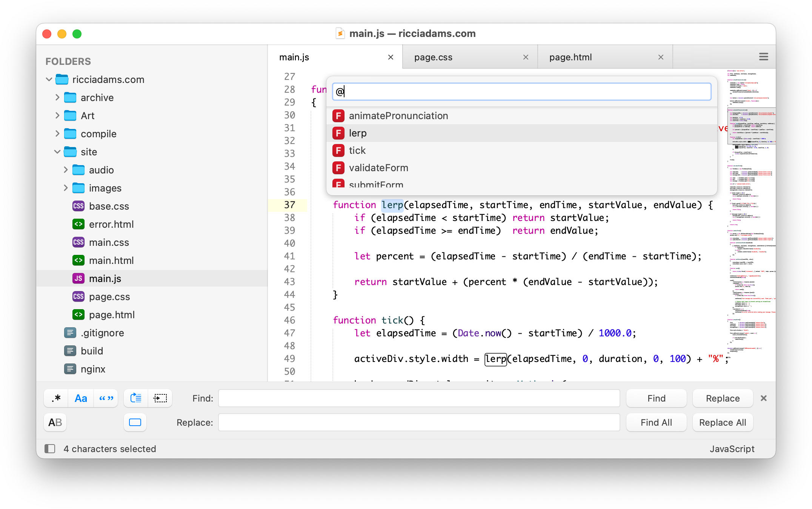This screenshot has width=812, height=509.
Task: Click into the Find input field
Action: (419, 398)
